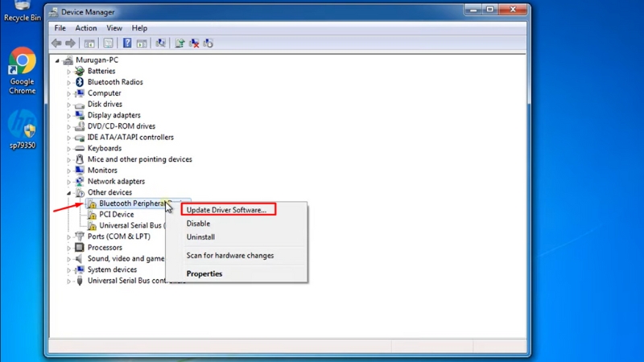Click the Properties toolbar icon

(108, 43)
